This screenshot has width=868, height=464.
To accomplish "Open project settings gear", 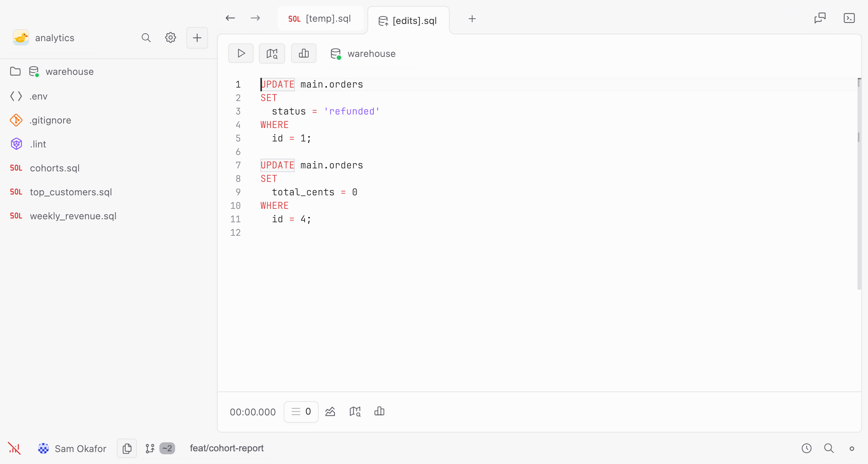I will [x=171, y=37].
